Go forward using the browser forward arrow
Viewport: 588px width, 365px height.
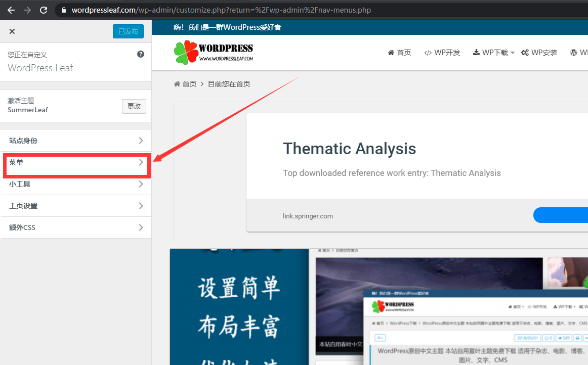pos(27,10)
